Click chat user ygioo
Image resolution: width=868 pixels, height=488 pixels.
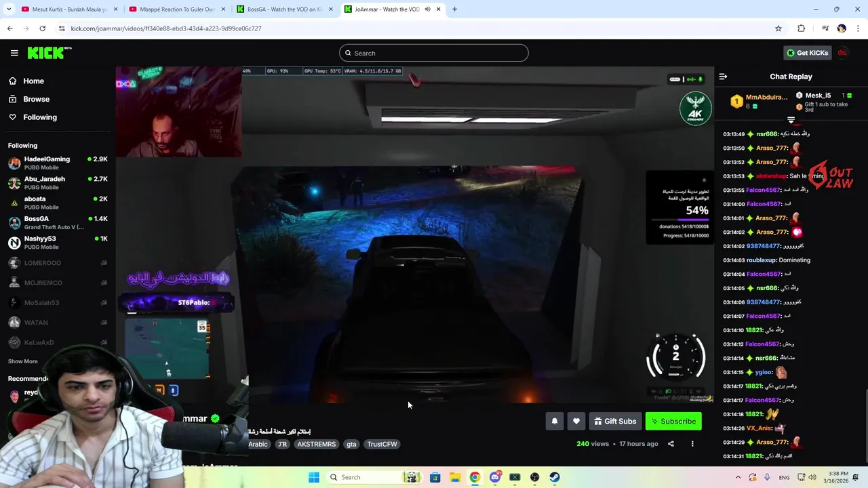764,372
